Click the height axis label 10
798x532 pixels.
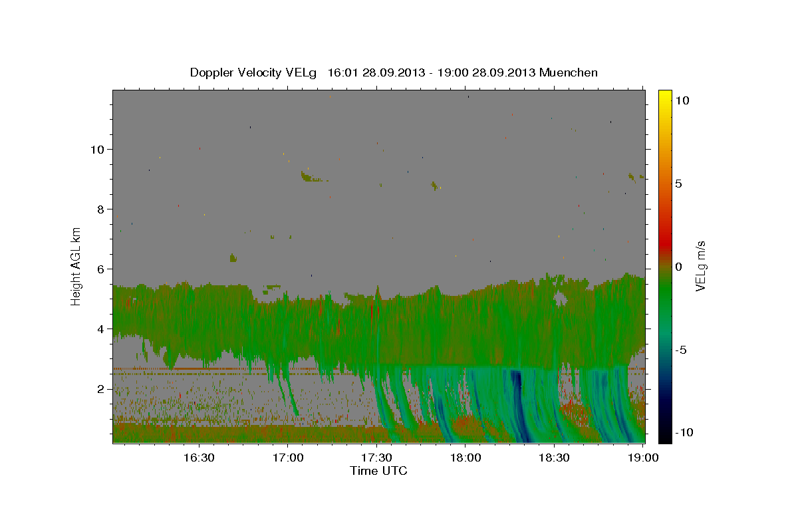(97, 149)
